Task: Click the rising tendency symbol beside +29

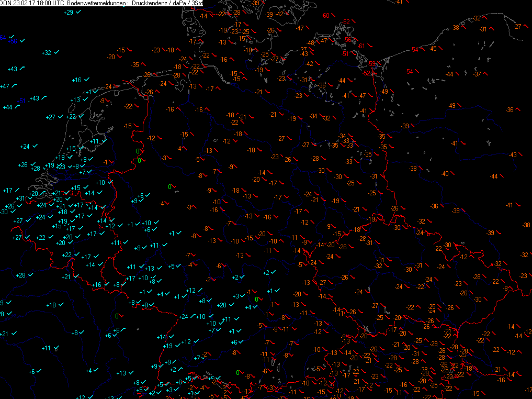Action: 78,12
